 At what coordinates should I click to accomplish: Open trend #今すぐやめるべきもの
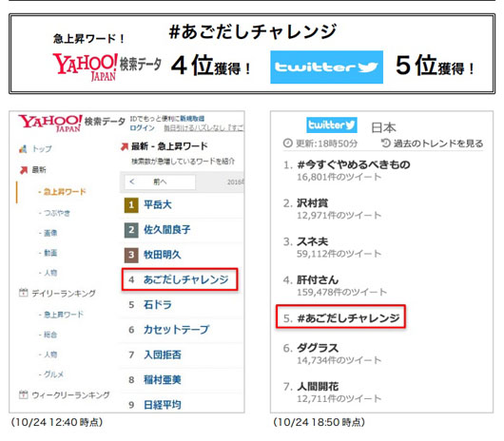click(x=354, y=164)
